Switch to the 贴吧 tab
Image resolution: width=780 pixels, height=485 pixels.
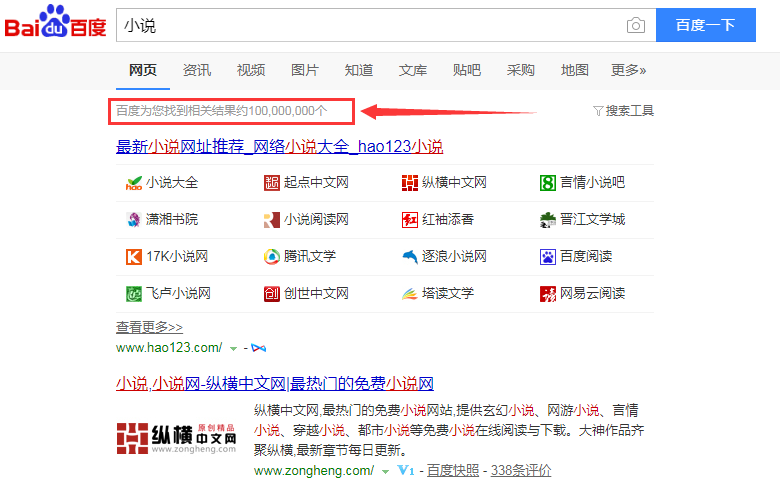pos(467,70)
